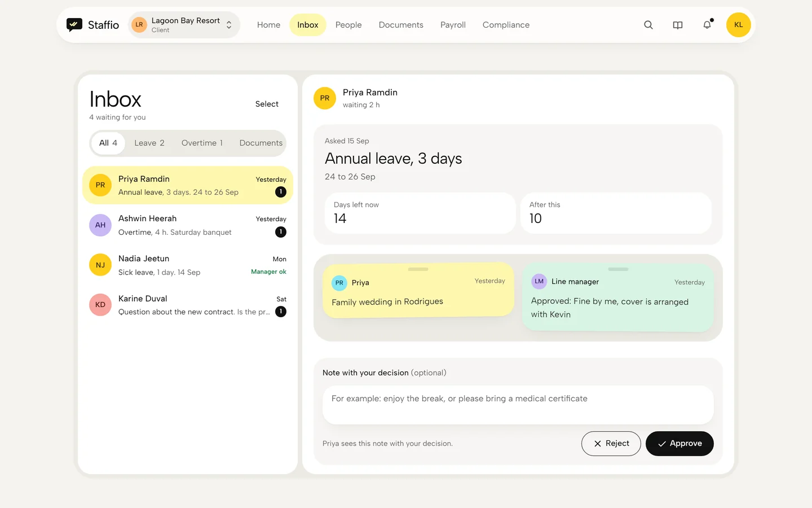812x508 pixels.
Task: Navigate to People
Action: (348, 25)
